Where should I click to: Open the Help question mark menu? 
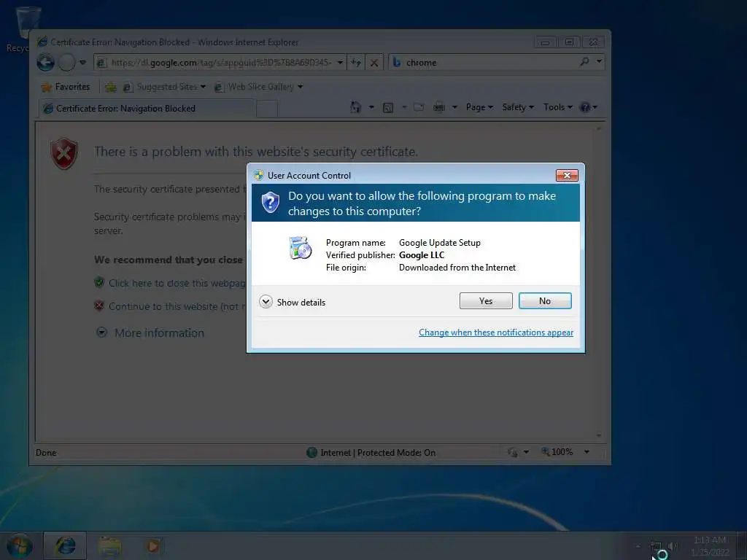click(x=589, y=107)
